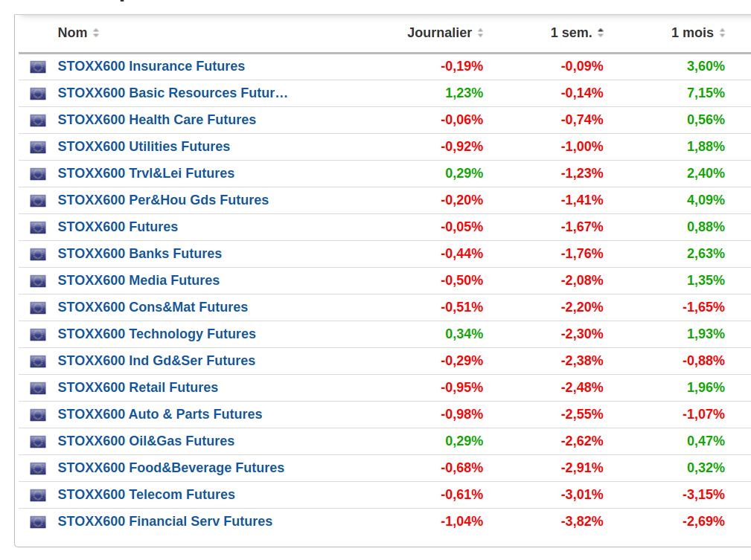Open STOXX600 Food&Beverage Futures link
751x560 pixels.
pyautogui.click(x=170, y=468)
